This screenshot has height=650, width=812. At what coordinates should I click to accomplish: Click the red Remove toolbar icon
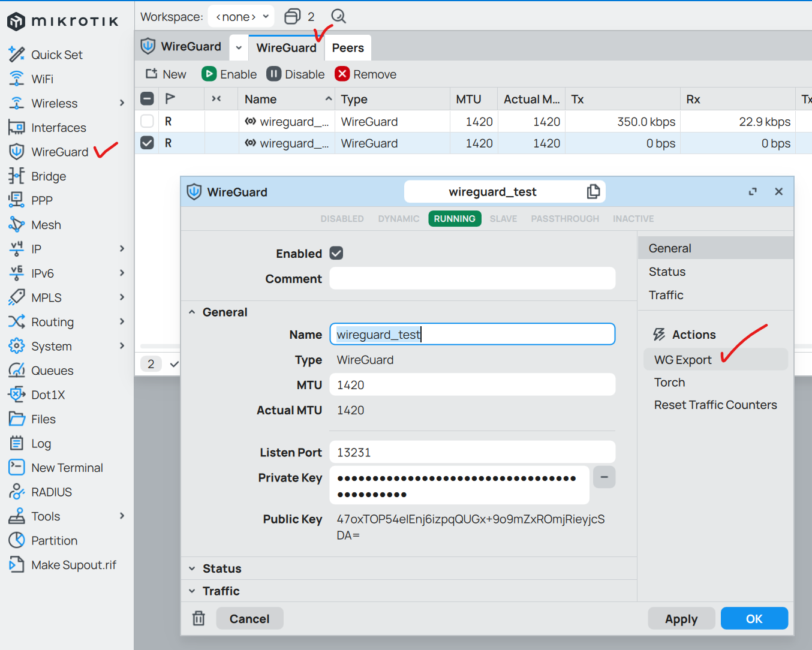pos(342,74)
